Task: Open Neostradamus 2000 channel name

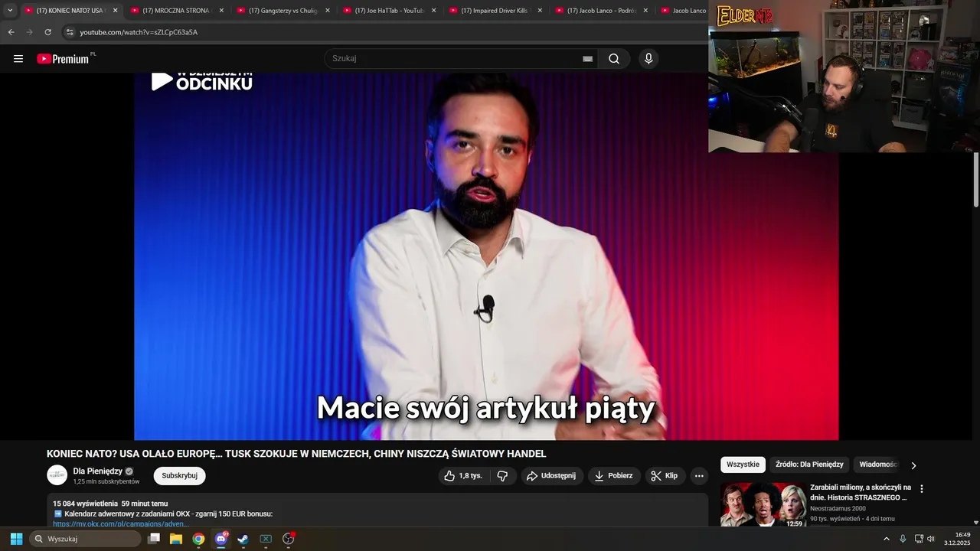Action: 838,509
